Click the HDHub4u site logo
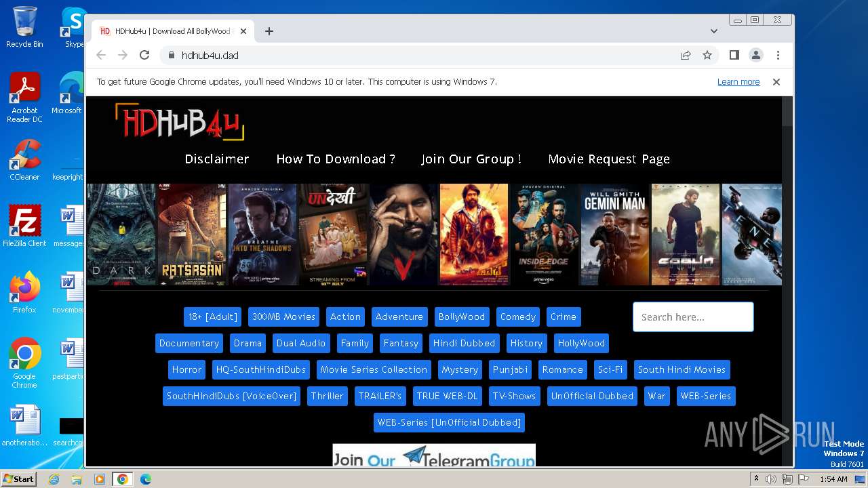 180,122
